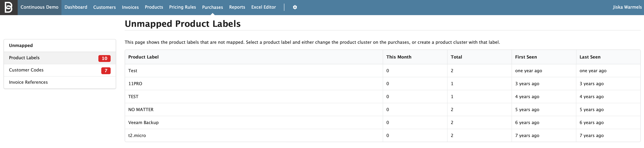Open the Customers menu
The height and width of the screenshot is (148, 644).
point(105,7)
